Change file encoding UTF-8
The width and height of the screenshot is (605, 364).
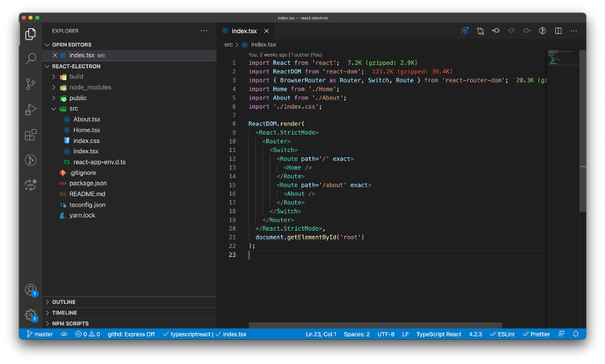tap(386, 334)
